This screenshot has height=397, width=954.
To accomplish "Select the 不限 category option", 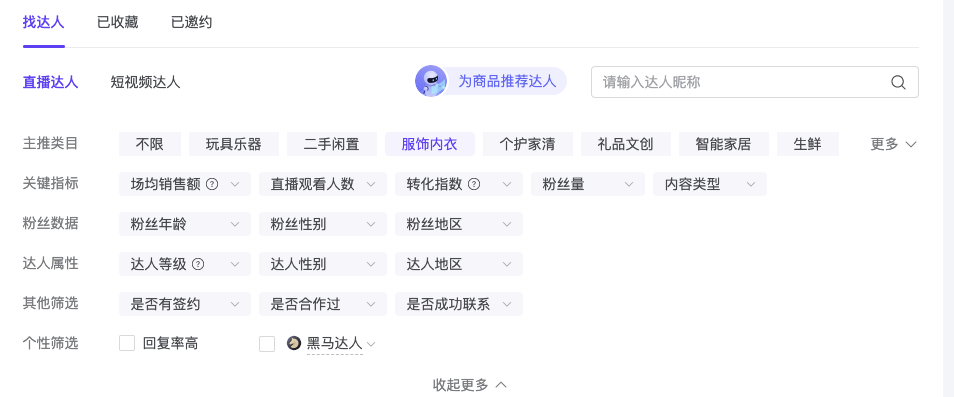I will point(150,144).
